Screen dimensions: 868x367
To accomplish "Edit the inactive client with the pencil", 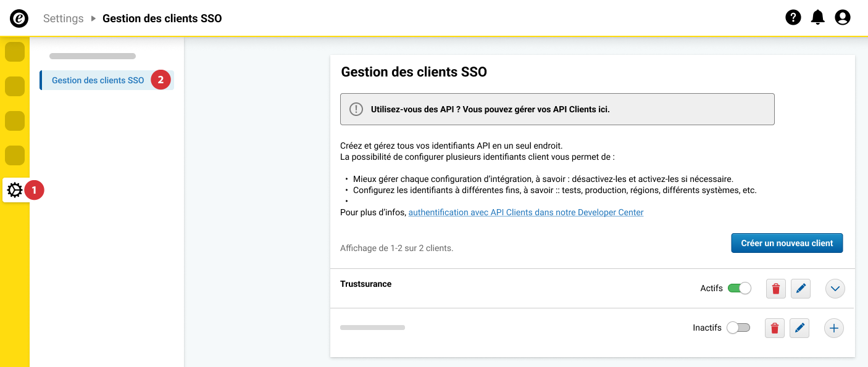I will pyautogui.click(x=799, y=329).
